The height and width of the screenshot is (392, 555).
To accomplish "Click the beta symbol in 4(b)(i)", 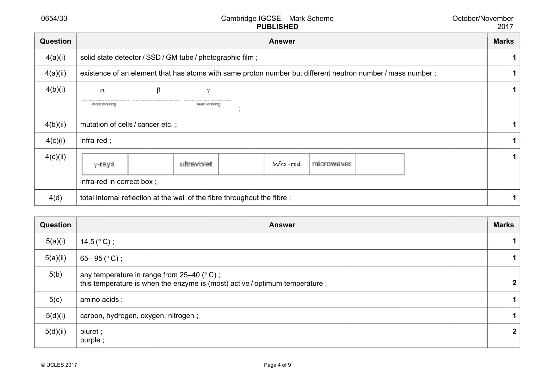I will (x=158, y=90).
